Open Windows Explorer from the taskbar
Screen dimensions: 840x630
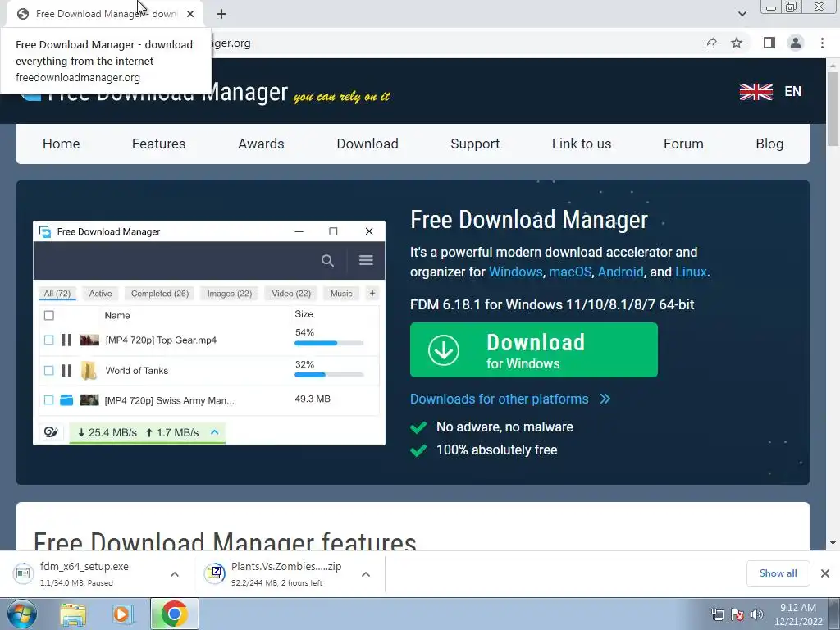[x=73, y=614]
